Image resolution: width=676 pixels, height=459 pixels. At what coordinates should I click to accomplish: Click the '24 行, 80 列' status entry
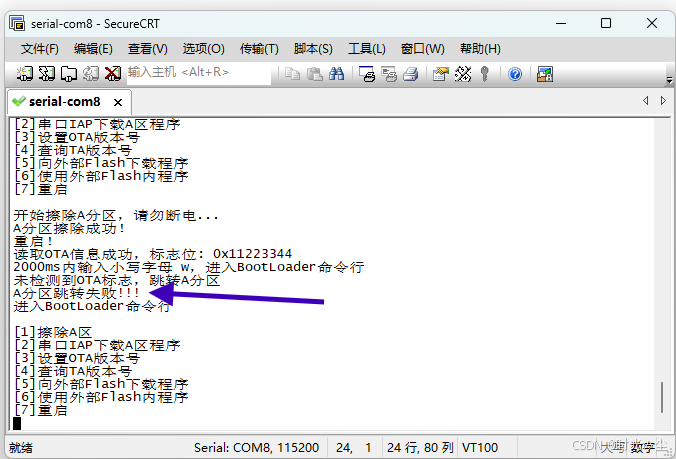(x=420, y=448)
